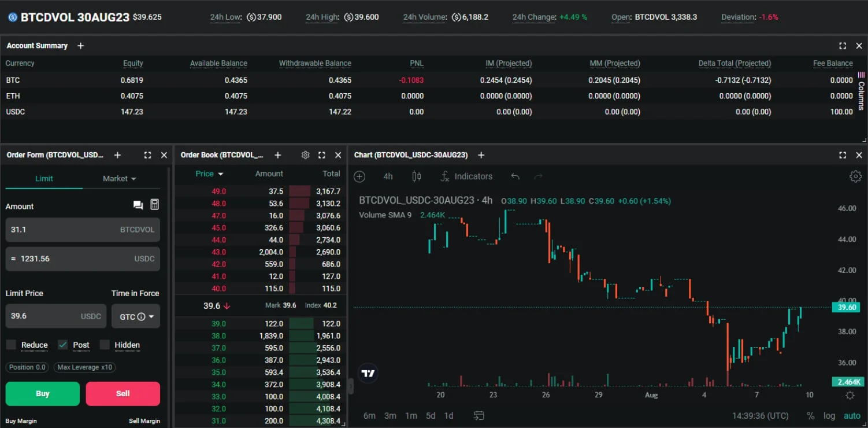This screenshot has height=428, width=868.
Task: Change the candlestick chart style
Action: click(x=416, y=176)
